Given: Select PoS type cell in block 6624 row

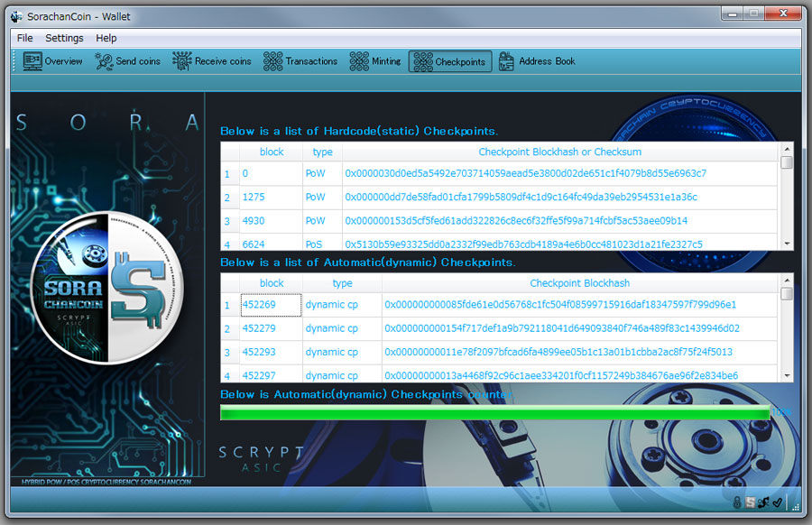Looking at the screenshot, I should [322, 243].
